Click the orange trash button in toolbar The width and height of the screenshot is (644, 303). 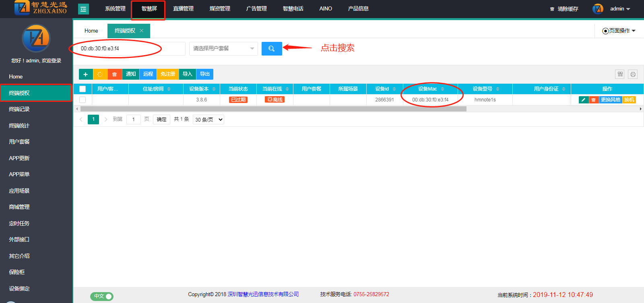click(115, 74)
